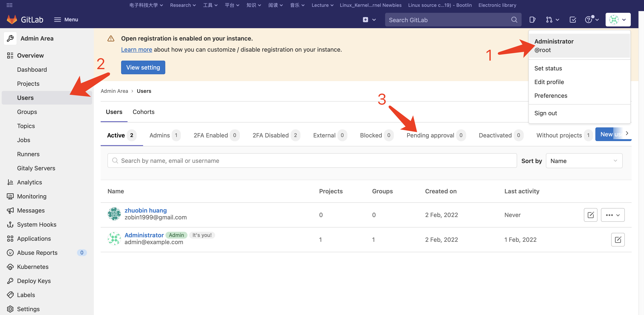Open Topics in the sidebar
The height and width of the screenshot is (315, 644).
coord(26,126)
